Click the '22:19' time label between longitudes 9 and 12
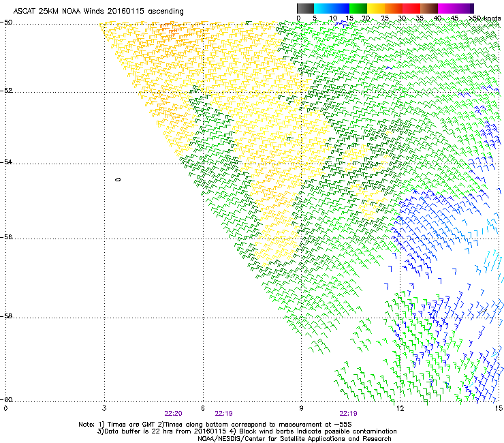 click(348, 414)
